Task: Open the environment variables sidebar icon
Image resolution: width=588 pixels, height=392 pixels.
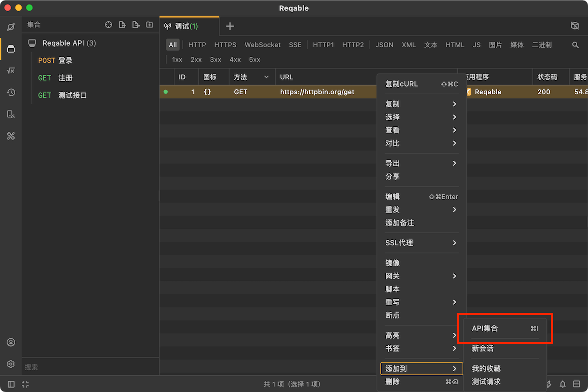Action: coord(11,70)
